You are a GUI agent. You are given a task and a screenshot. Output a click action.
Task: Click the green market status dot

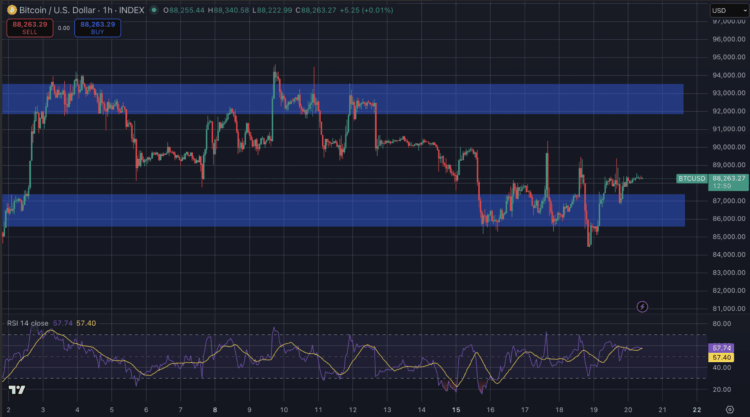154,10
